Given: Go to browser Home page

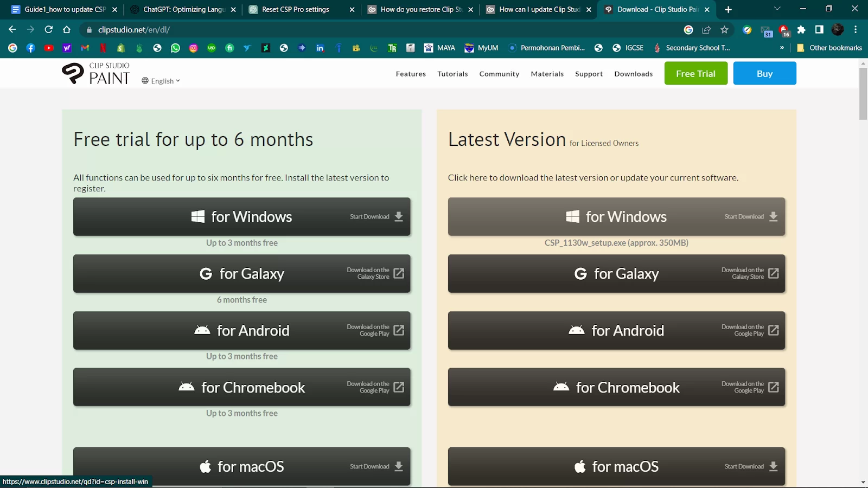Looking at the screenshot, I should (67, 29).
